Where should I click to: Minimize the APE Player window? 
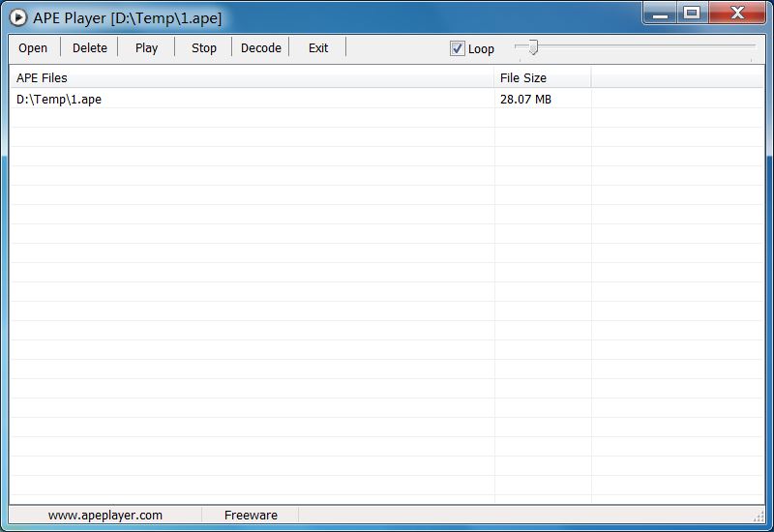coord(660,13)
